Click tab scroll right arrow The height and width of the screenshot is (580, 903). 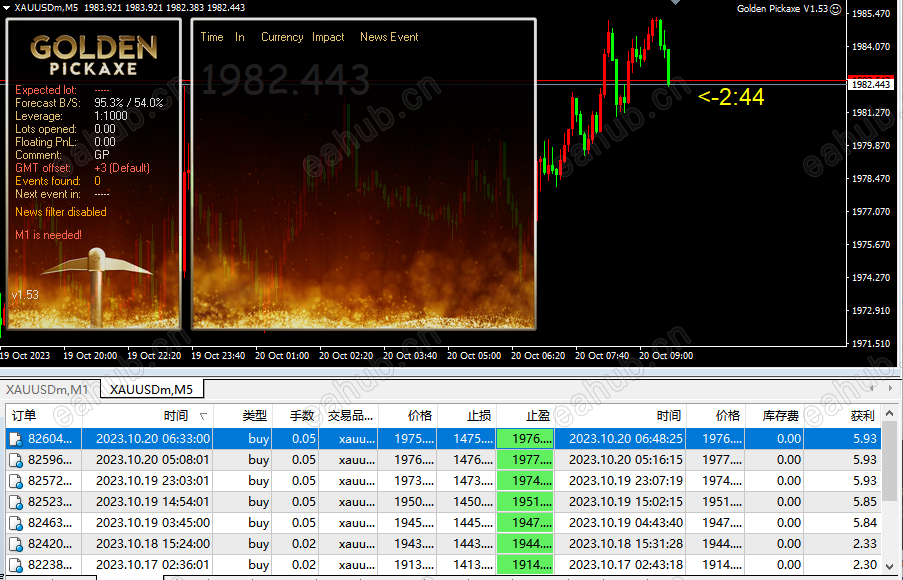point(890,388)
